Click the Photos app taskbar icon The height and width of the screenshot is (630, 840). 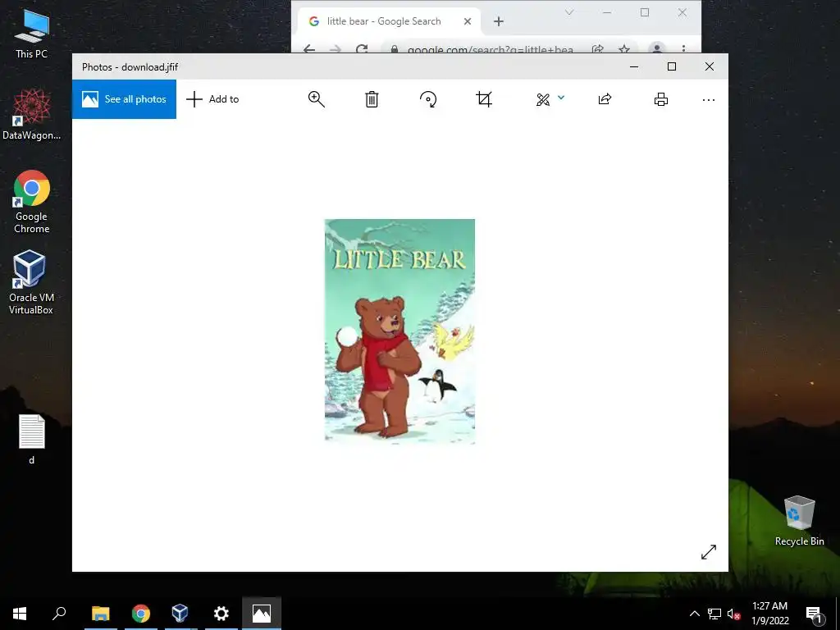(x=262, y=614)
